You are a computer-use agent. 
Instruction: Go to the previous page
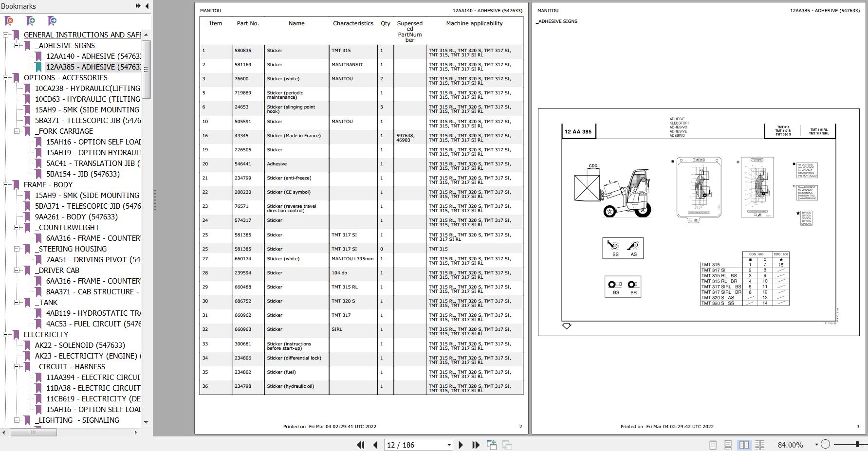[x=375, y=445]
